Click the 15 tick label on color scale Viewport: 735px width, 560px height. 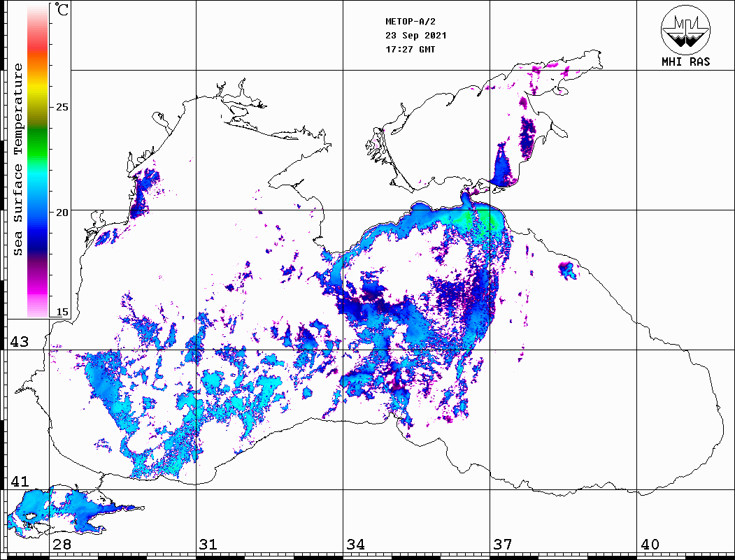(62, 312)
